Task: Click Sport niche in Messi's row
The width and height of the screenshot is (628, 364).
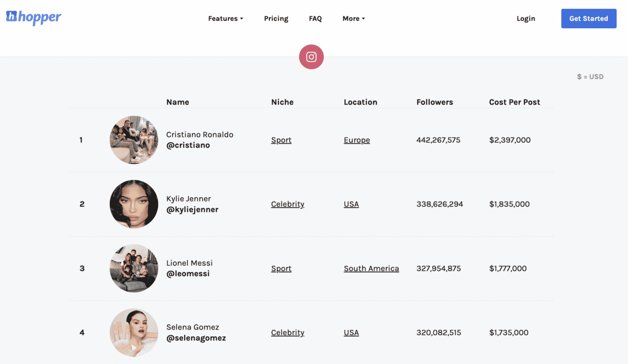Action: pos(281,268)
